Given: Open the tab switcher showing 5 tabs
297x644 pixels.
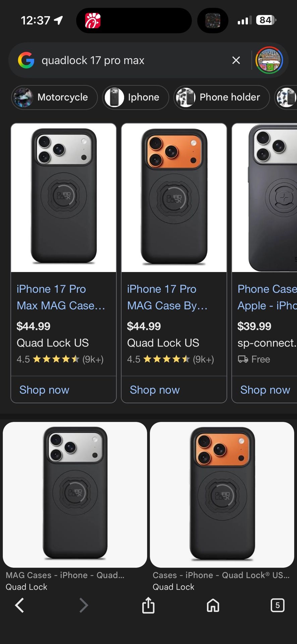Looking at the screenshot, I should (277, 605).
